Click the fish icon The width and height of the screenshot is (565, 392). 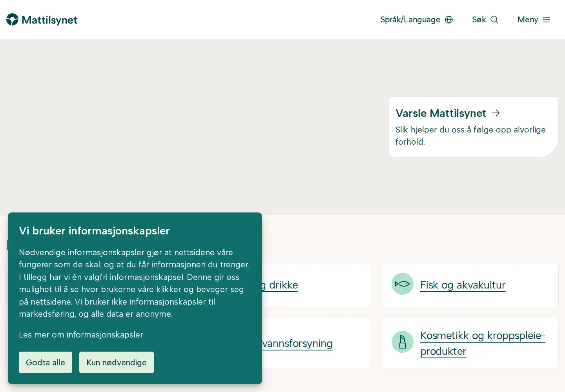[403, 284]
